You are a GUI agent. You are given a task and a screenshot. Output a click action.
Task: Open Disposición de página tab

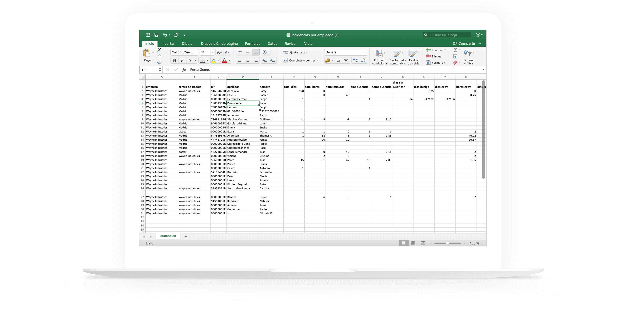pyautogui.click(x=219, y=44)
